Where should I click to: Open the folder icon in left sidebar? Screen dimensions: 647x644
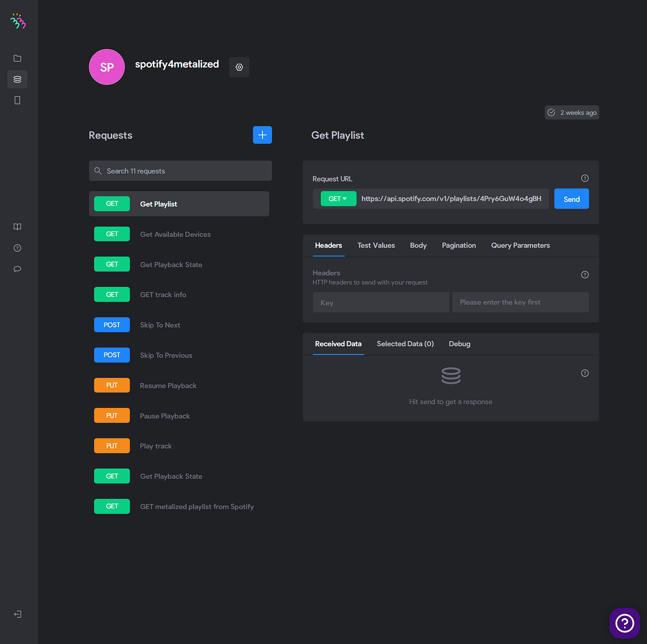(18, 58)
